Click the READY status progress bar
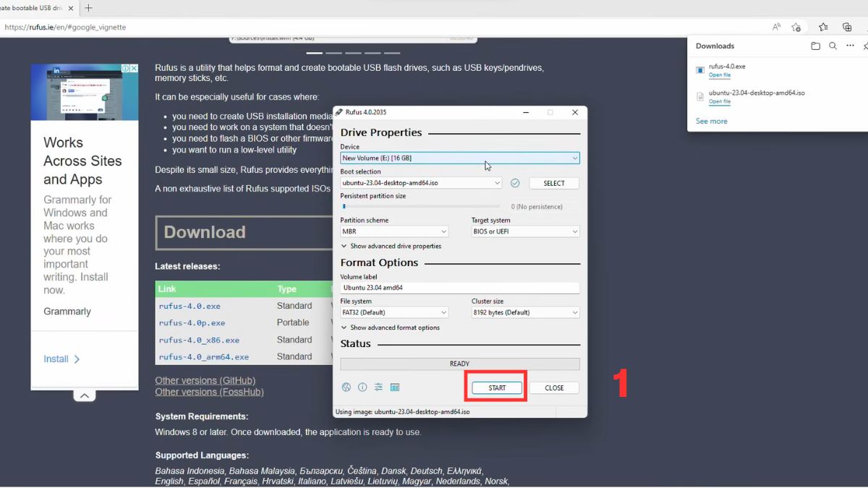Screen dimensions: 868x488 point(460,364)
